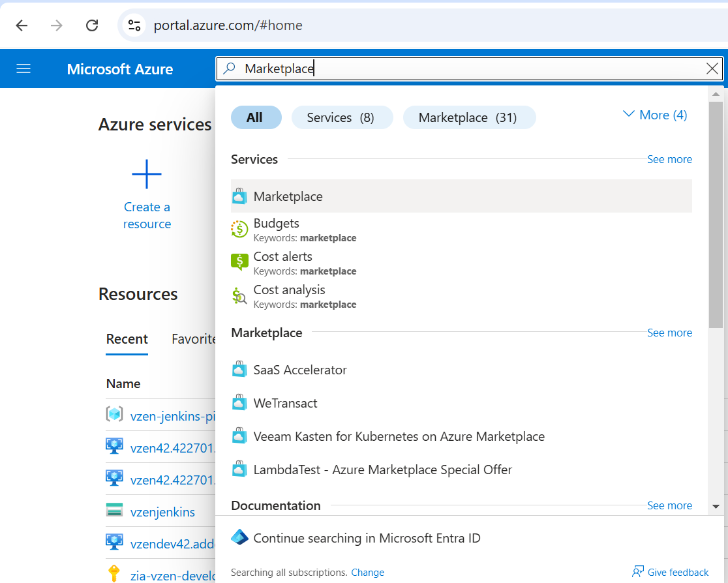Switch to the Favorites tab
This screenshot has height=583, width=728.
click(194, 339)
